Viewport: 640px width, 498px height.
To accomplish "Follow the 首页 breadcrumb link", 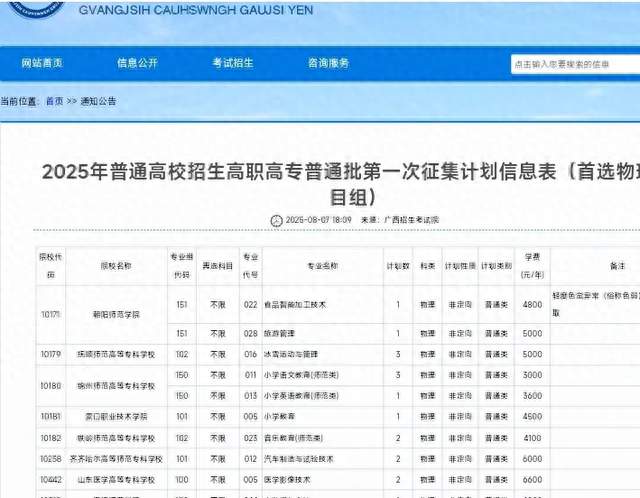I will tap(54, 101).
